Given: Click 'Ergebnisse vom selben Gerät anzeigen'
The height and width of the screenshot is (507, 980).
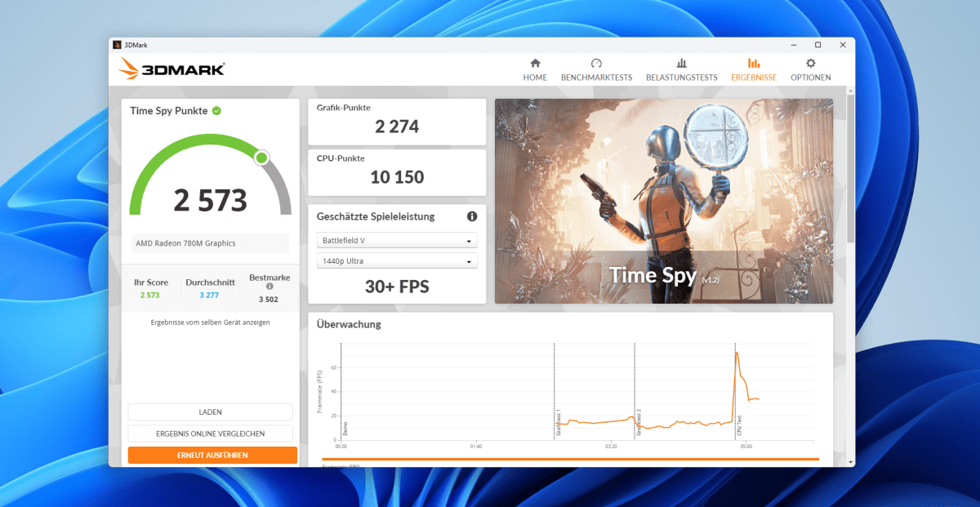Looking at the screenshot, I should [210, 322].
